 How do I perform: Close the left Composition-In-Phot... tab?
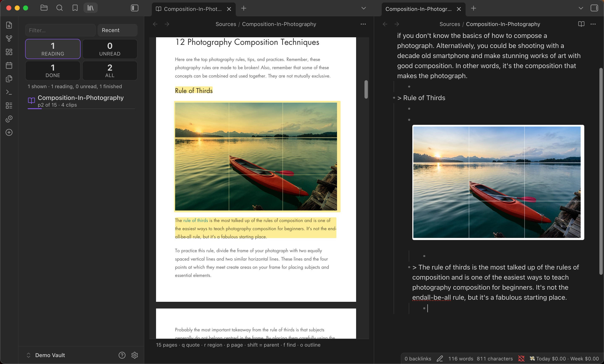tap(229, 9)
